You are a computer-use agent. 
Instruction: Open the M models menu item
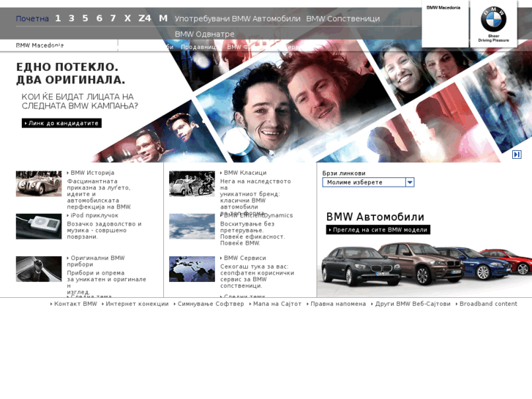[x=163, y=18]
